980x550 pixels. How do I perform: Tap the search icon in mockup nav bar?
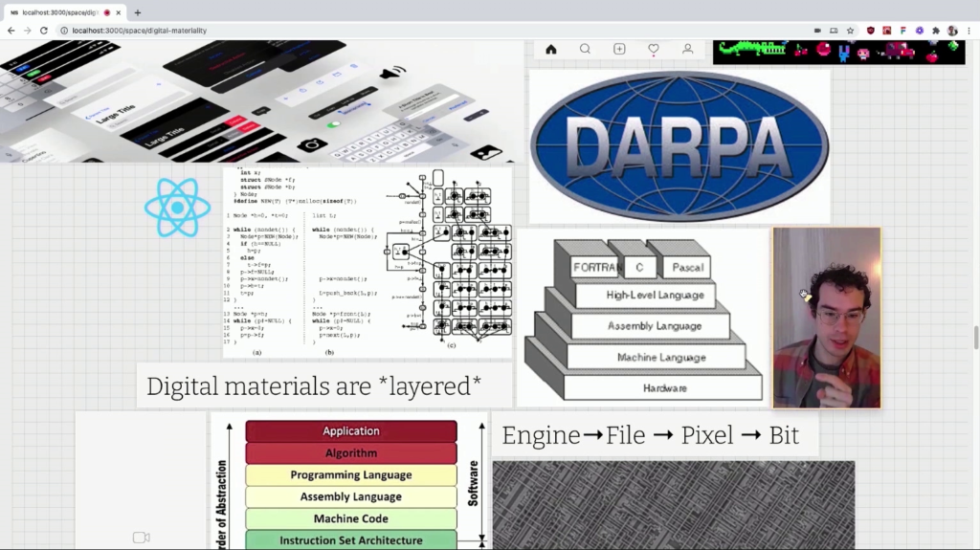click(x=585, y=49)
